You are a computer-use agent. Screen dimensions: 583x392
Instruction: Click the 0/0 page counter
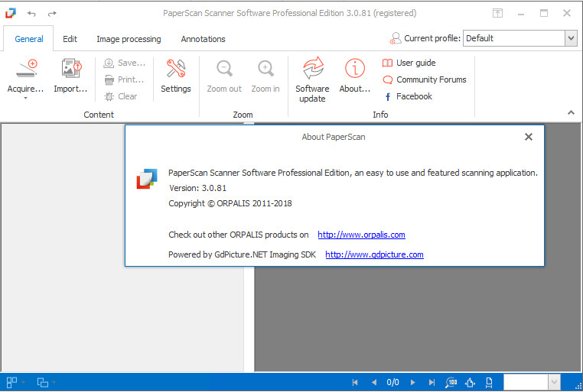393,382
